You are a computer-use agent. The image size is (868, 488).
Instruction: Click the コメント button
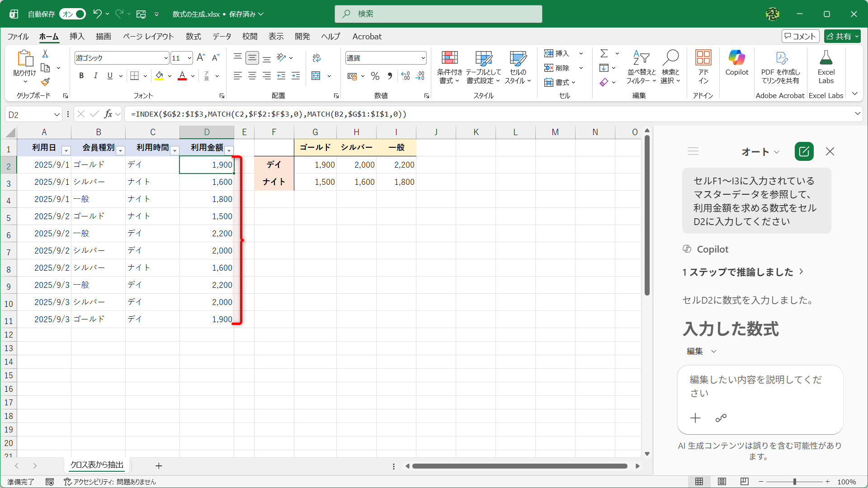[x=800, y=36]
